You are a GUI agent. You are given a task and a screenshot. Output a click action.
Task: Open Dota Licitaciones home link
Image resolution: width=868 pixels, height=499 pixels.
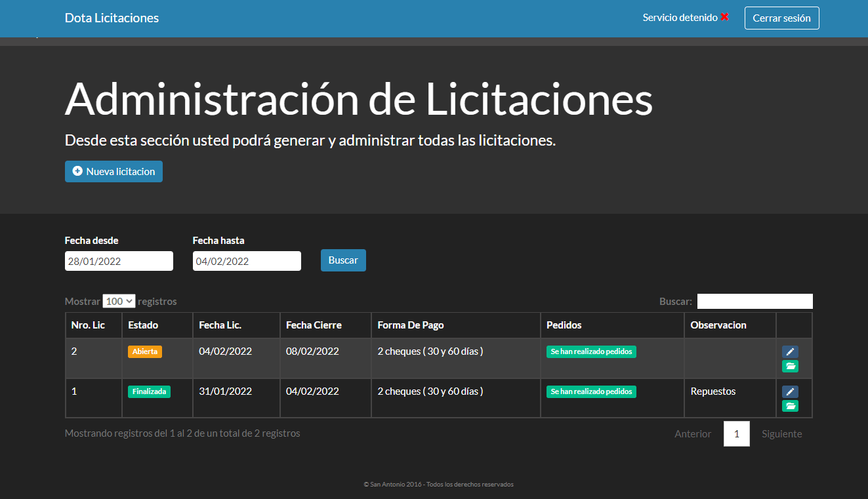pyautogui.click(x=112, y=18)
